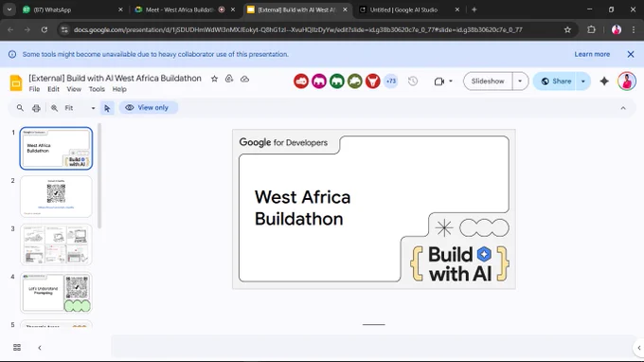Expand the Share options dropdown arrow

pos(583,81)
